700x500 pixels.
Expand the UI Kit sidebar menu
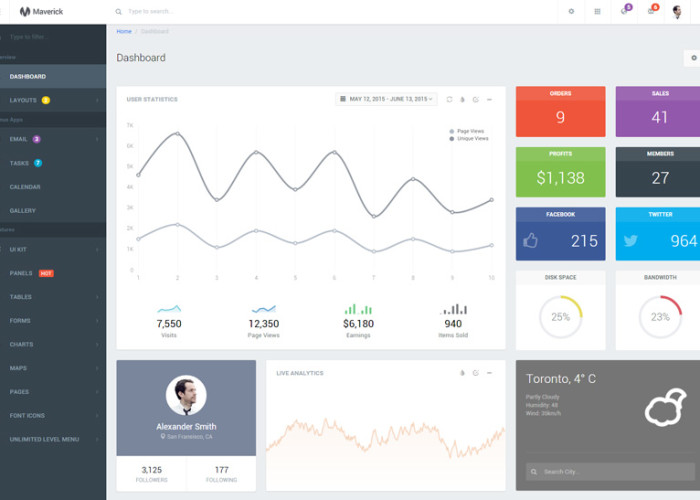pos(53,250)
